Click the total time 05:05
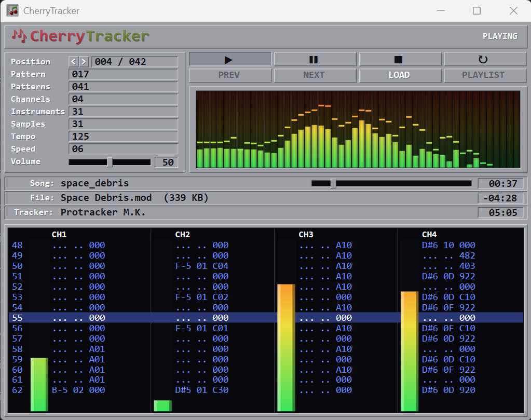 [x=501, y=213]
